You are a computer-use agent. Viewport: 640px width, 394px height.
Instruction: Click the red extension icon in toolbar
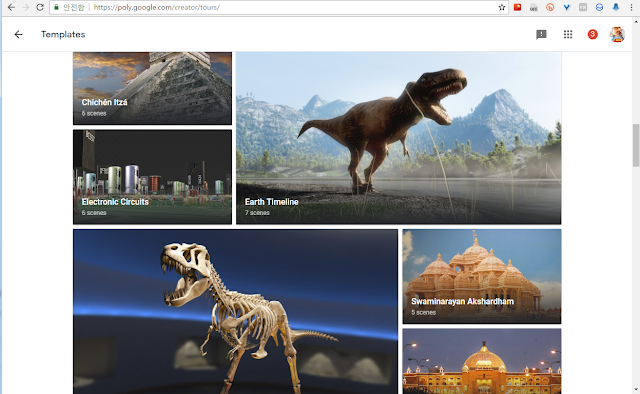518,7
